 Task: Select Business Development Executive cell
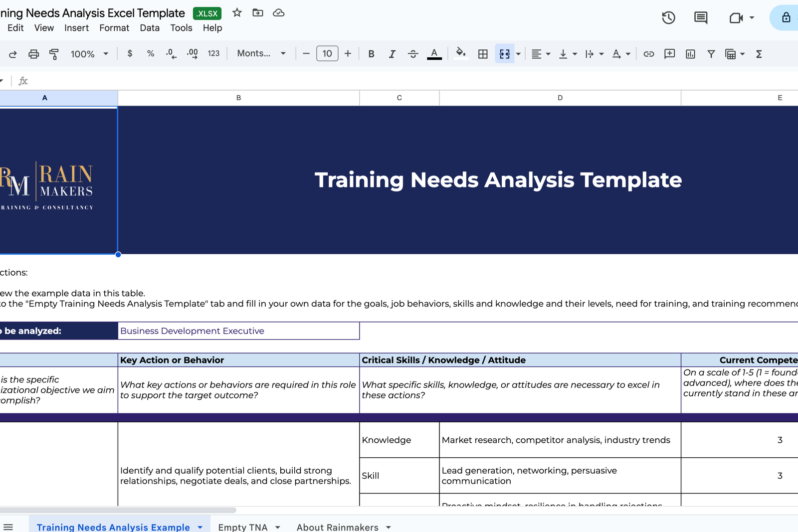click(238, 331)
